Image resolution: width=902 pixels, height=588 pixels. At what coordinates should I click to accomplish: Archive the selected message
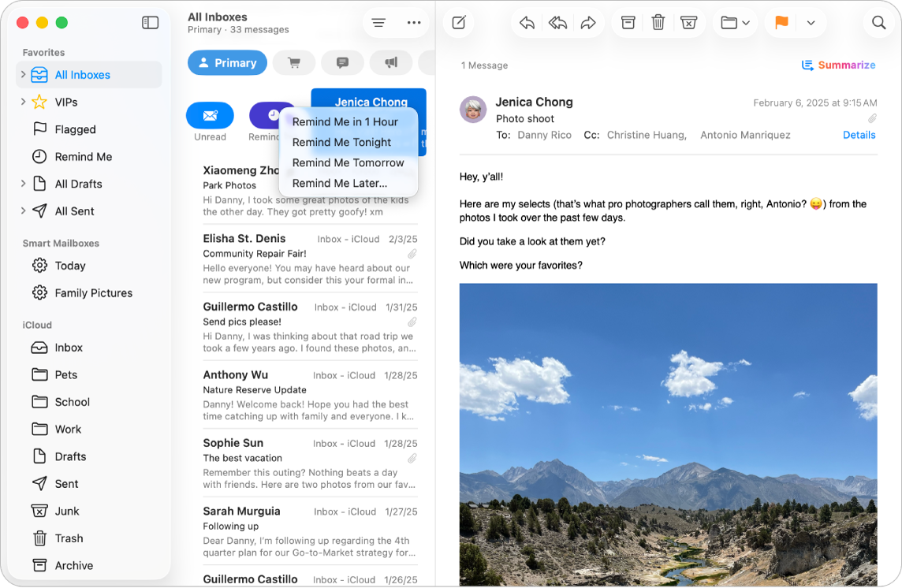click(628, 22)
